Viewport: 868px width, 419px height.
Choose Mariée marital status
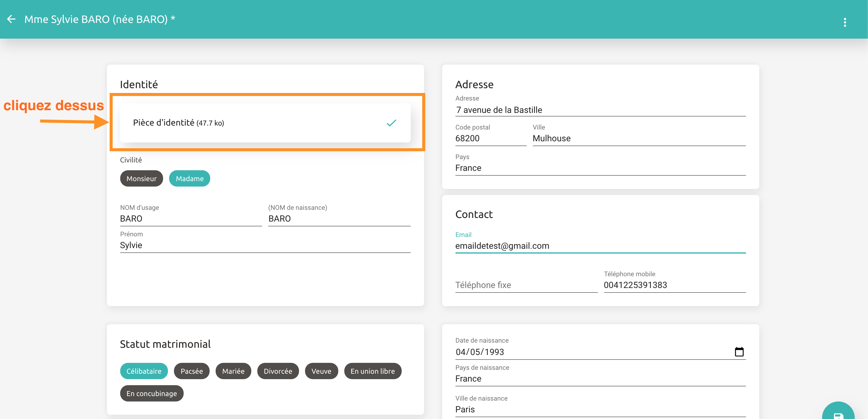233,371
